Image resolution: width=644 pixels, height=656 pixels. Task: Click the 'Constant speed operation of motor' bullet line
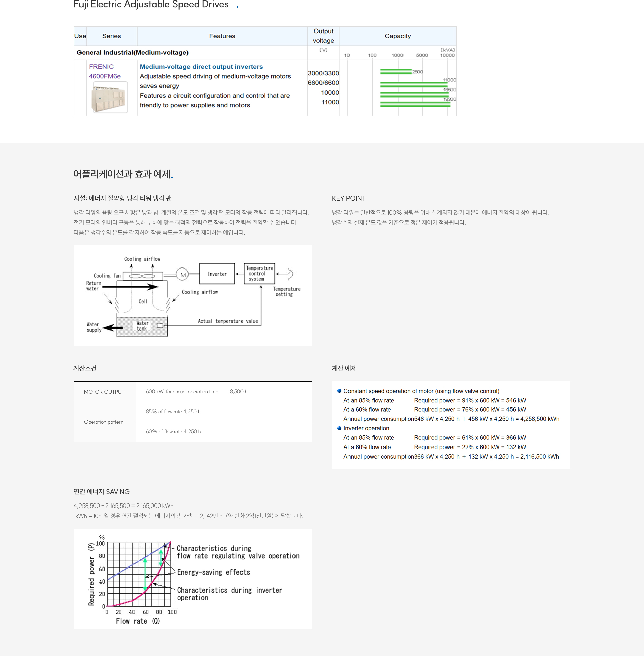pyautogui.click(x=421, y=391)
